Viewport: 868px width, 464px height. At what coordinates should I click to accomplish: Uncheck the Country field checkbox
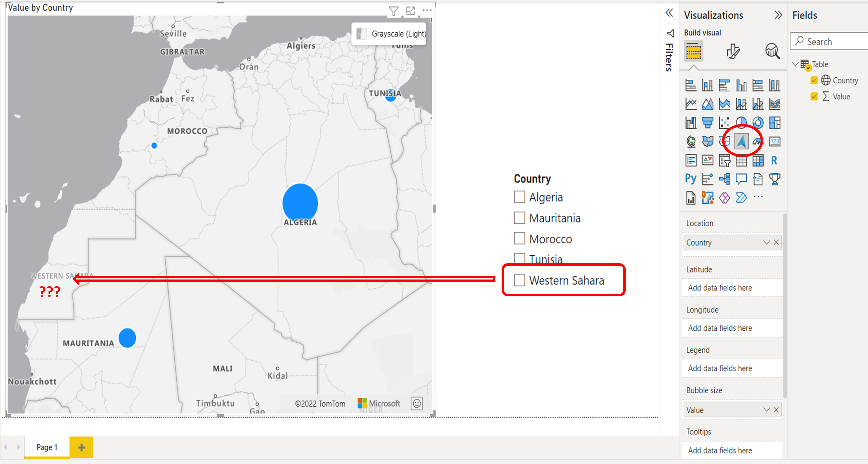point(814,81)
